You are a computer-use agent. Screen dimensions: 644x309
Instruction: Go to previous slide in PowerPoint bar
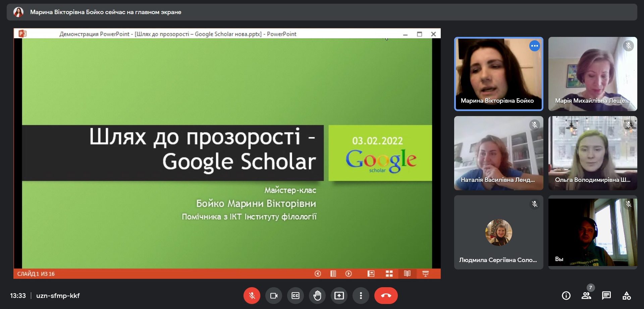pyautogui.click(x=318, y=274)
